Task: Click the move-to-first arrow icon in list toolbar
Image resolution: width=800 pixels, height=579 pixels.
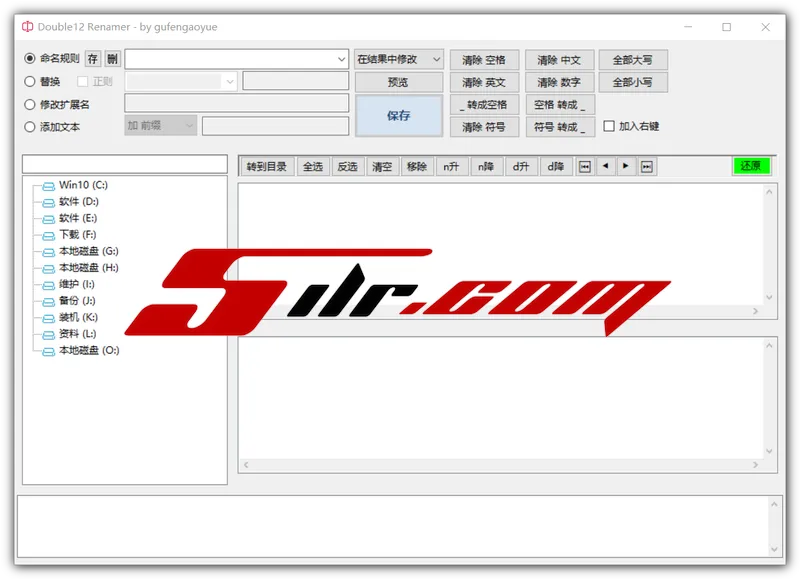Action: click(585, 167)
